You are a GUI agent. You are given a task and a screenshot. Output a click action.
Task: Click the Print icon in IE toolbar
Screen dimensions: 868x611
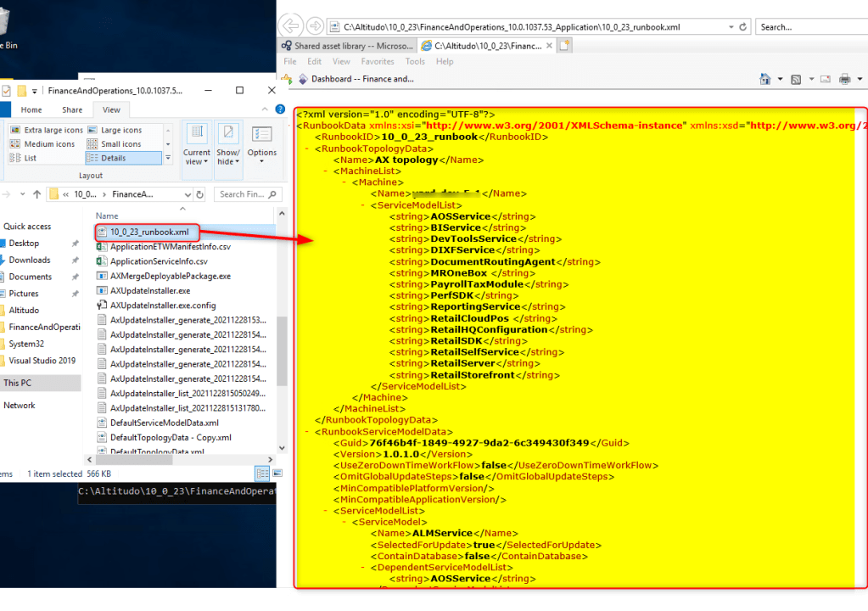845,79
